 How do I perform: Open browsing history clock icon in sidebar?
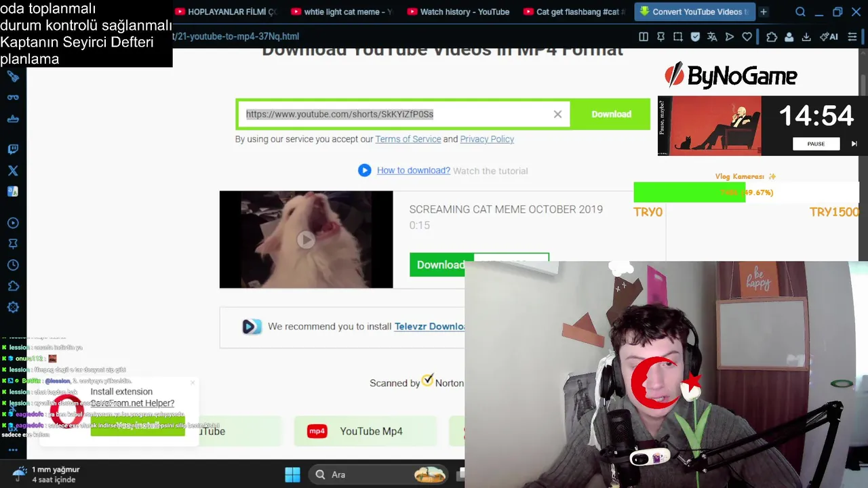pos(13,265)
